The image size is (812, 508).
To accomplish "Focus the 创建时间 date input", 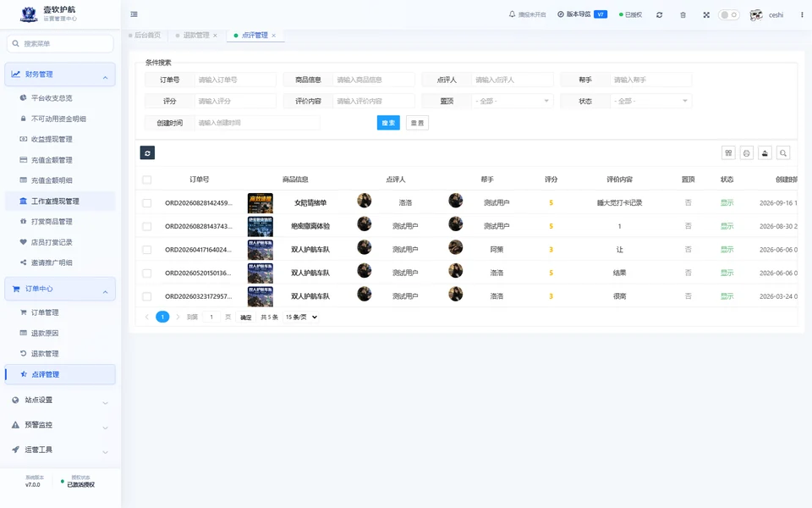I will click(257, 123).
